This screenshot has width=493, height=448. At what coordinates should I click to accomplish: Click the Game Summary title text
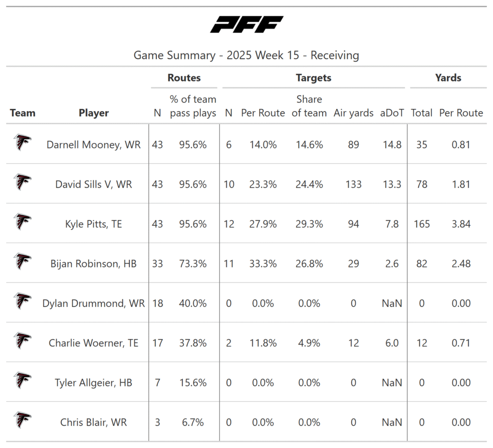point(246,55)
